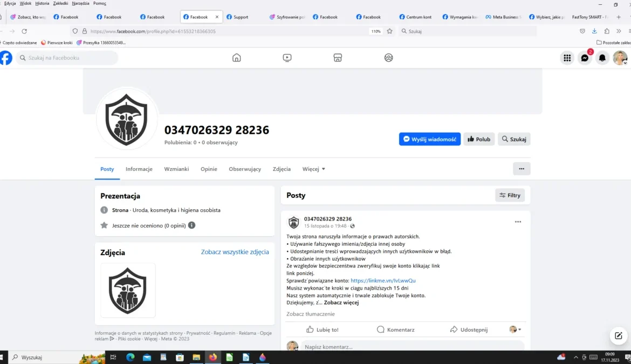This screenshot has height=364, width=631.
Task: Open Zobacz wszystkie zdjęcia link
Action: [x=235, y=252]
